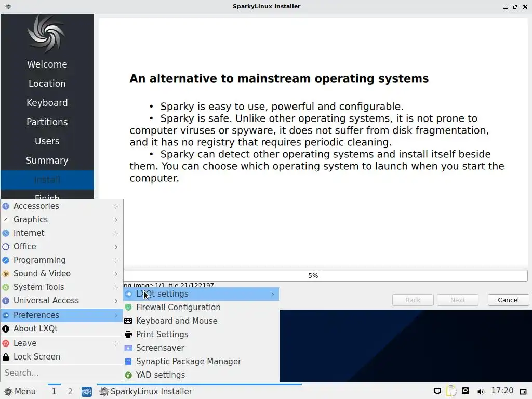Expand the Accessories submenu arrow
This screenshot has width=532, height=399.
click(x=116, y=206)
